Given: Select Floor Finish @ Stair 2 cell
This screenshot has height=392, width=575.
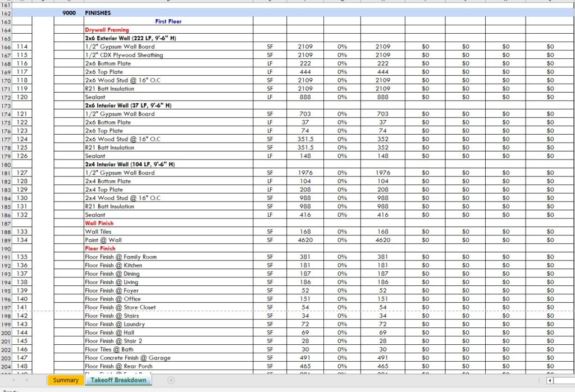Looking at the screenshot, I should (x=168, y=341).
